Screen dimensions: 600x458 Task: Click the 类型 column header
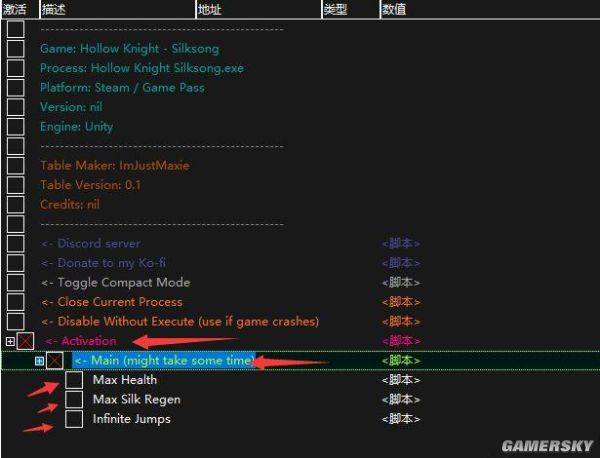point(350,9)
